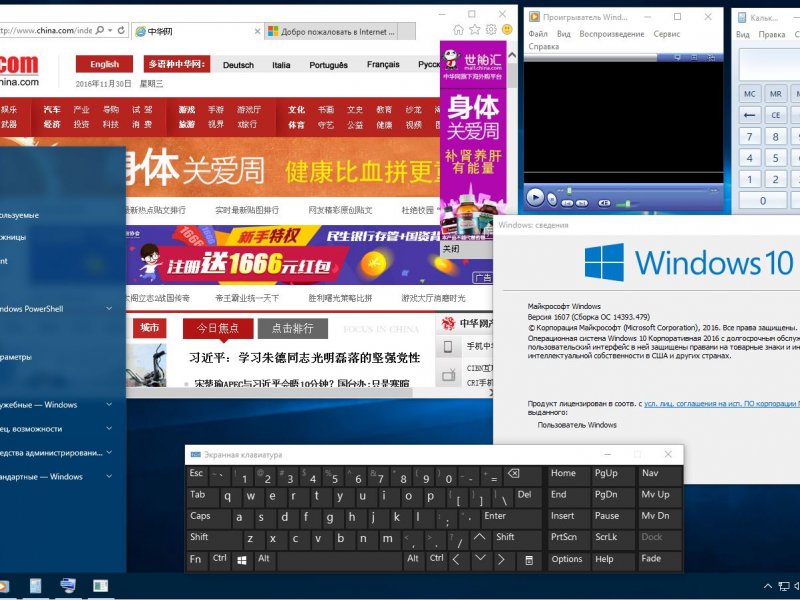Open the license agreement link in Windows info

(721, 404)
